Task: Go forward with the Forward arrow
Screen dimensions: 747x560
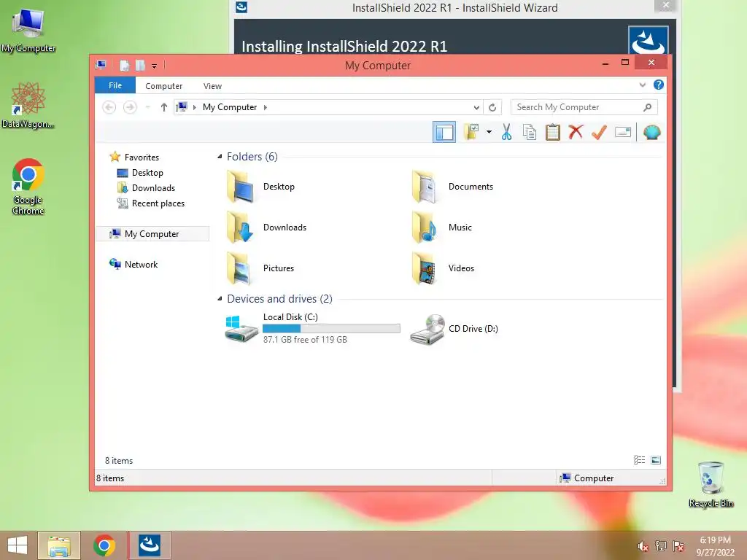Action: [x=130, y=107]
